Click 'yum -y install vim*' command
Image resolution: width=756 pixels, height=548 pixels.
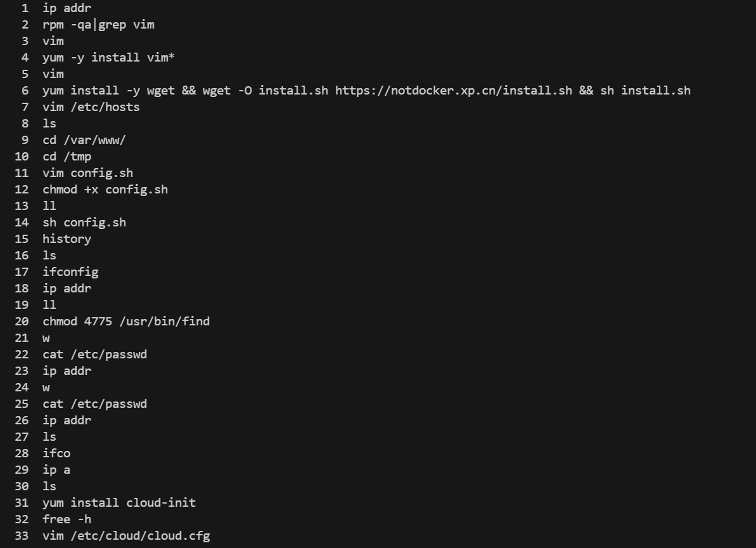click(x=108, y=58)
